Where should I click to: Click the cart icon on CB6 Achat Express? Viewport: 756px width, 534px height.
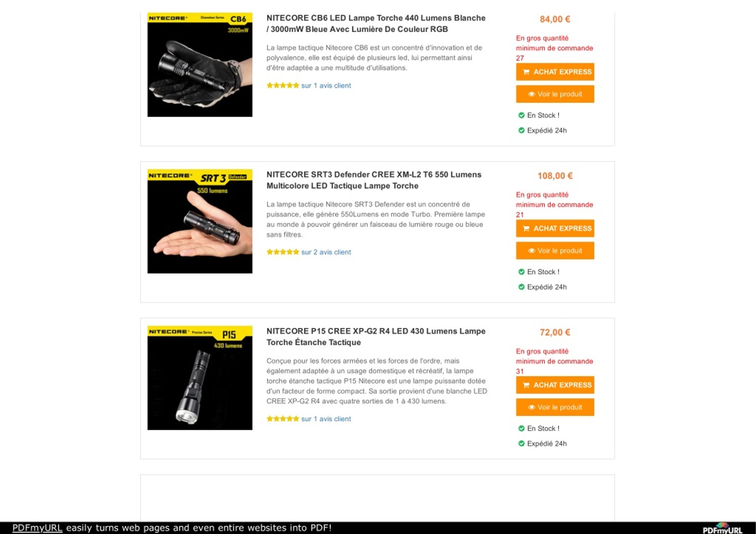(x=526, y=72)
